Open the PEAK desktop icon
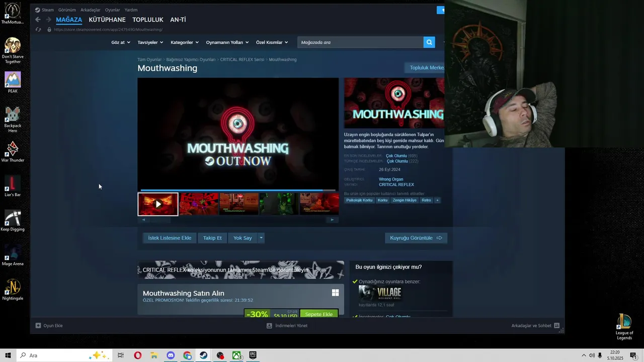644x362 pixels. coord(13,82)
